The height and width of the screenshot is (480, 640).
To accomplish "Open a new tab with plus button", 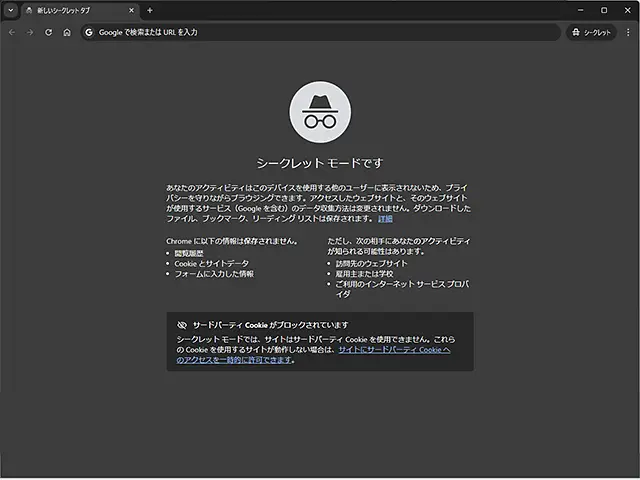I will pos(150,10).
